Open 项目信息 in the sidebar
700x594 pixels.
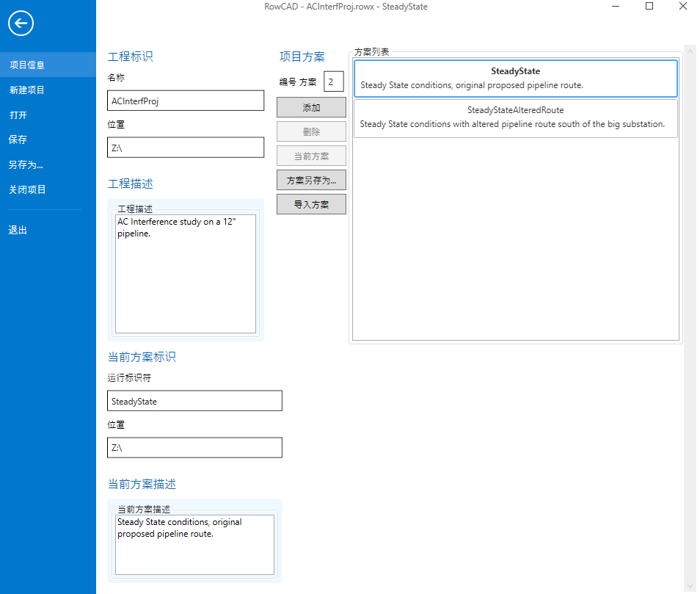[x=48, y=65]
